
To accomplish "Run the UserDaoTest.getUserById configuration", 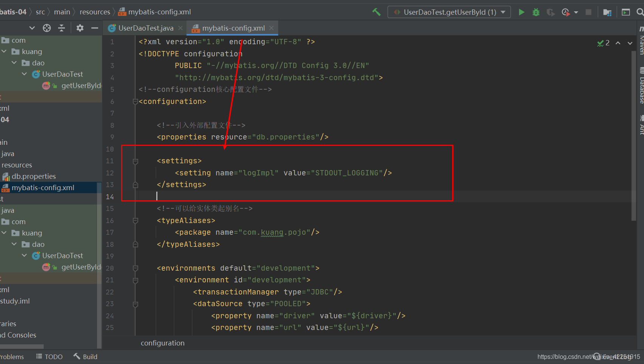I will (x=521, y=12).
